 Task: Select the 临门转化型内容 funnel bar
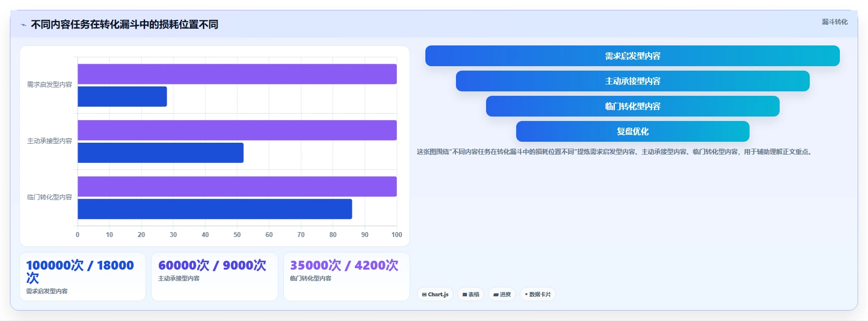(x=632, y=106)
